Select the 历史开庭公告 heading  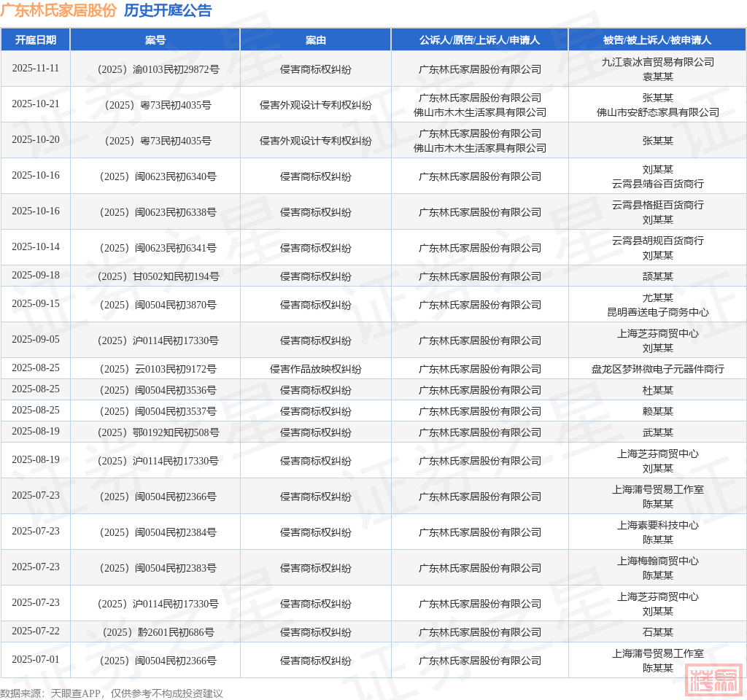[168, 11]
